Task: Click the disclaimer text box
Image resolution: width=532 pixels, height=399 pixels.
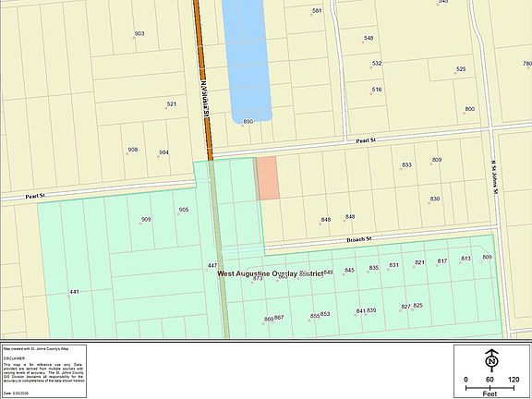Action: pyautogui.click(x=44, y=371)
